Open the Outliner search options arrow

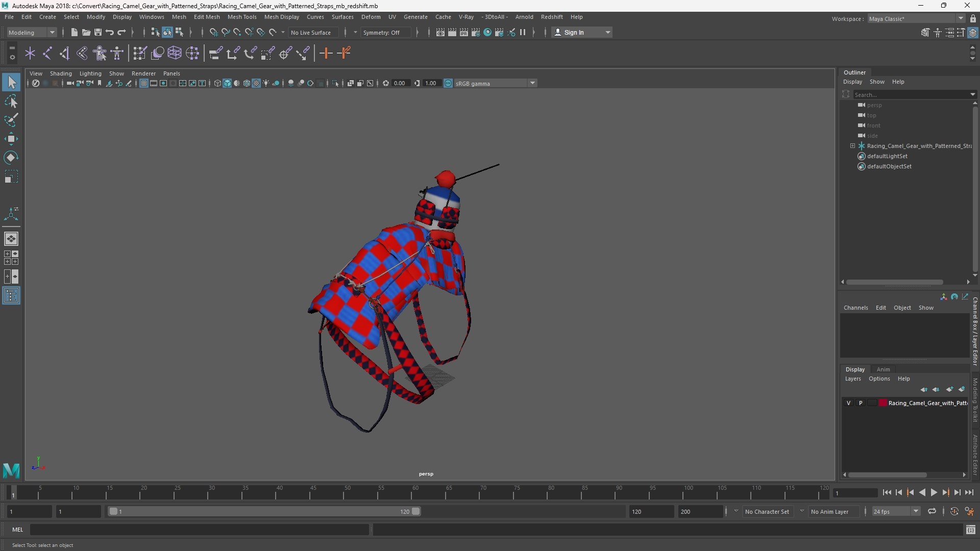point(972,94)
